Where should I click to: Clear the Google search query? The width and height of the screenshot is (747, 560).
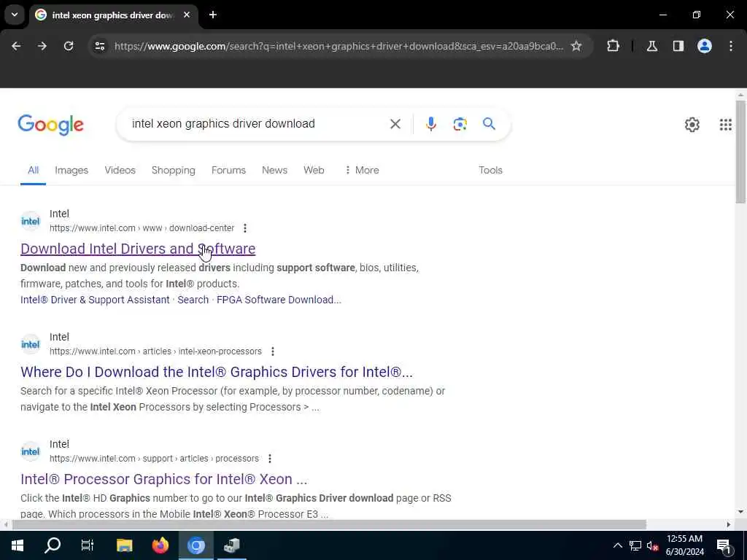tap(395, 124)
